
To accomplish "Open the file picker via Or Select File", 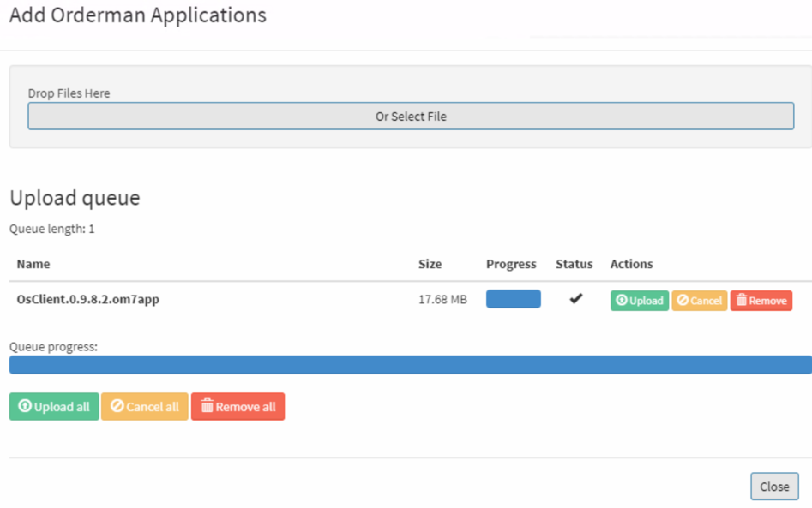I will (411, 116).
